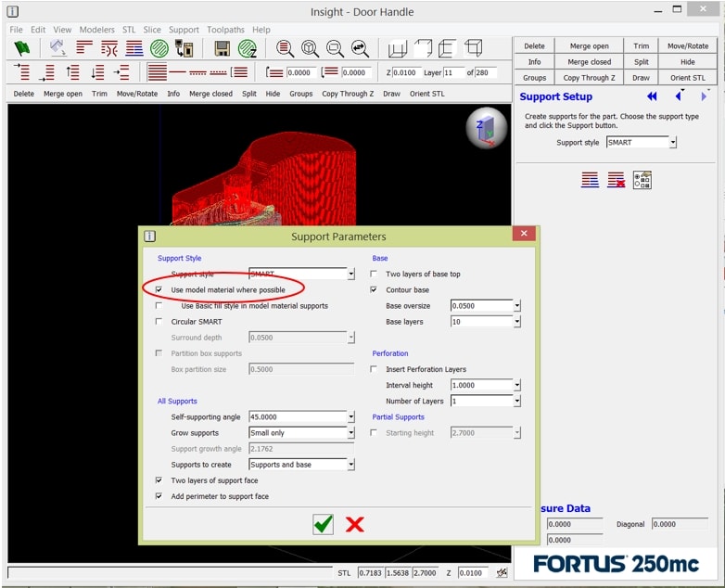
Task: Enable Insert Perforation Layers checkbox
Action: point(374,369)
